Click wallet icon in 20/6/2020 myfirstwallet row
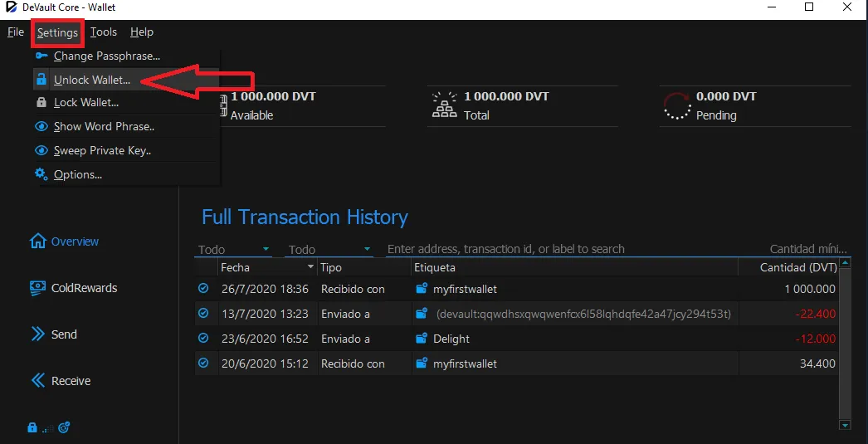Screen dimensions: 868x444 click(x=422, y=363)
